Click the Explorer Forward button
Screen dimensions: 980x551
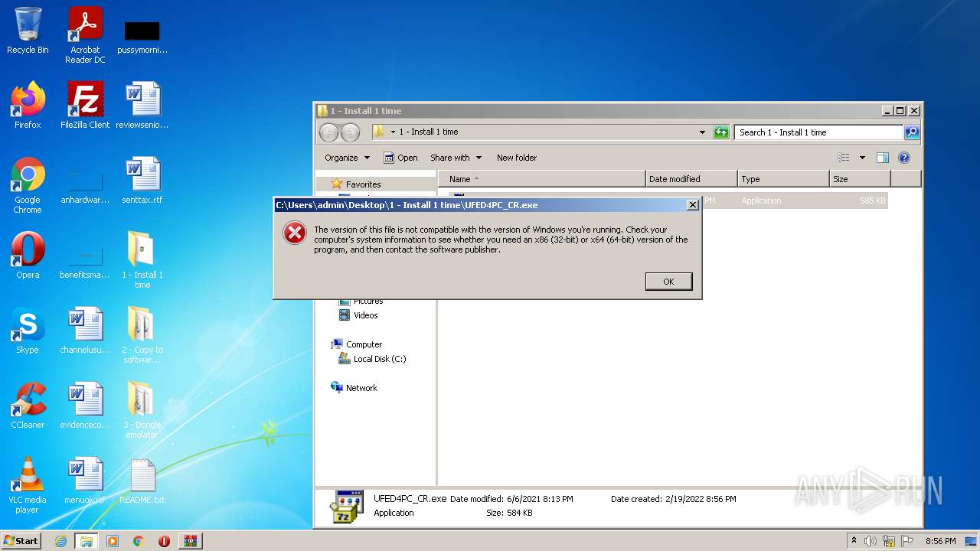350,132
